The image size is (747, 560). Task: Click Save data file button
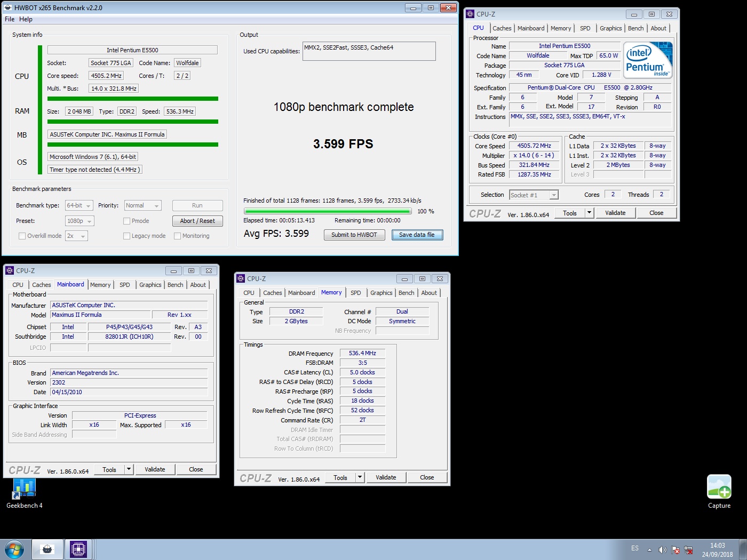tap(417, 235)
